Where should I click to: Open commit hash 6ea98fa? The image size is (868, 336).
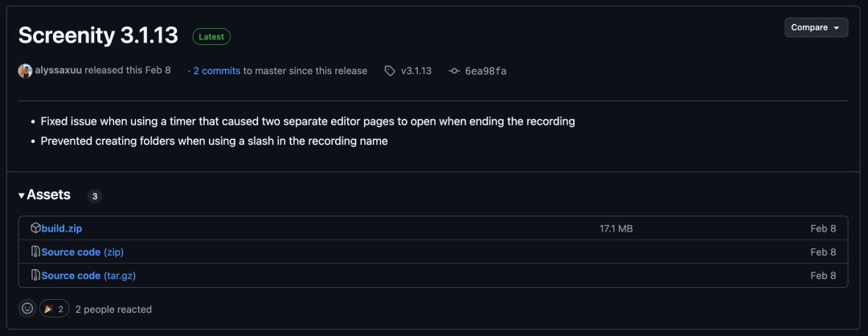[x=485, y=71]
